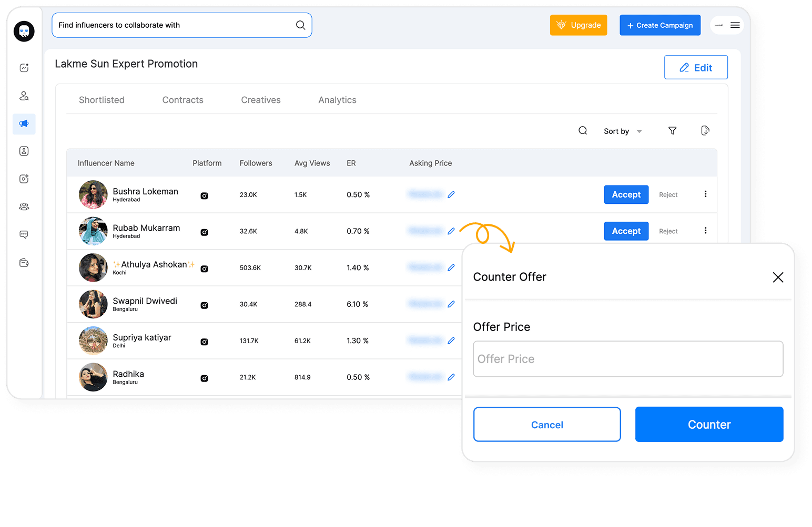
Task: Open the three-dot menu for Swapnil Dwivedi
Action: 705,304
